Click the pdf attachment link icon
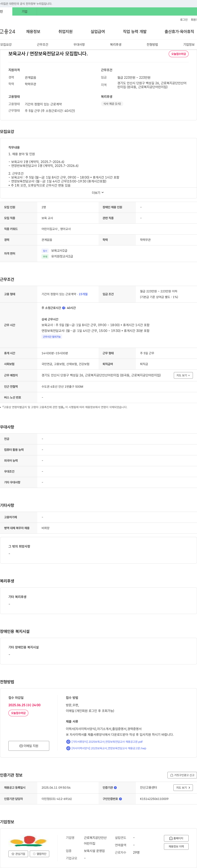 [x=68, y=742]
